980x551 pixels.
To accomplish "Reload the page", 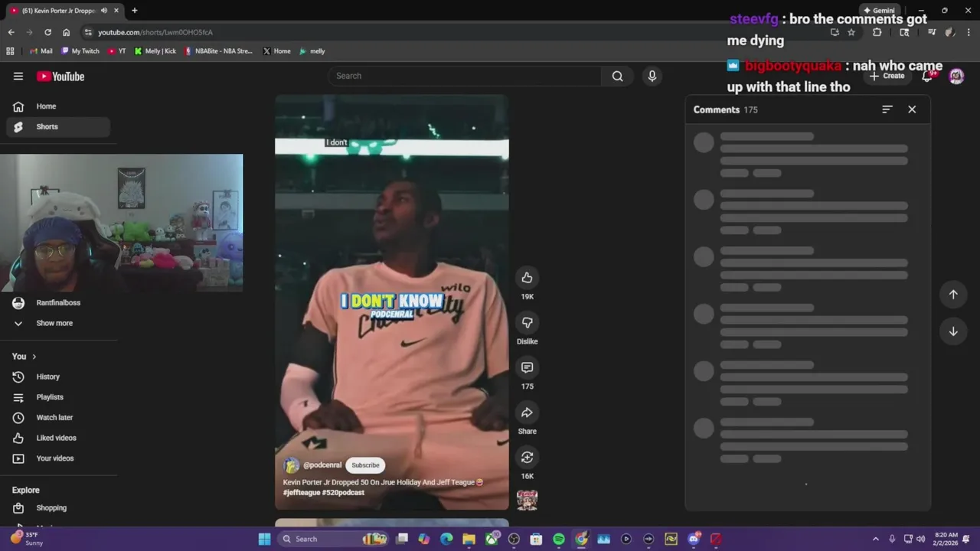I will click(47, 32).
